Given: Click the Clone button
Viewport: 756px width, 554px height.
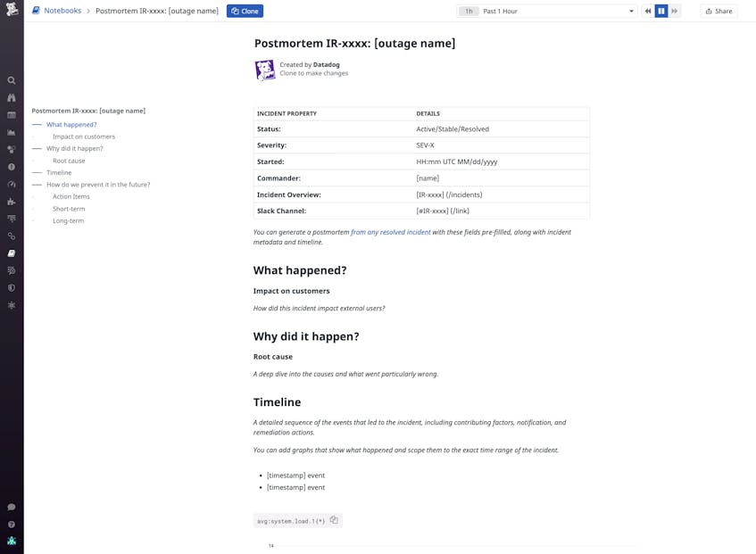Looking at the screenshot, I should coord(245,11).
